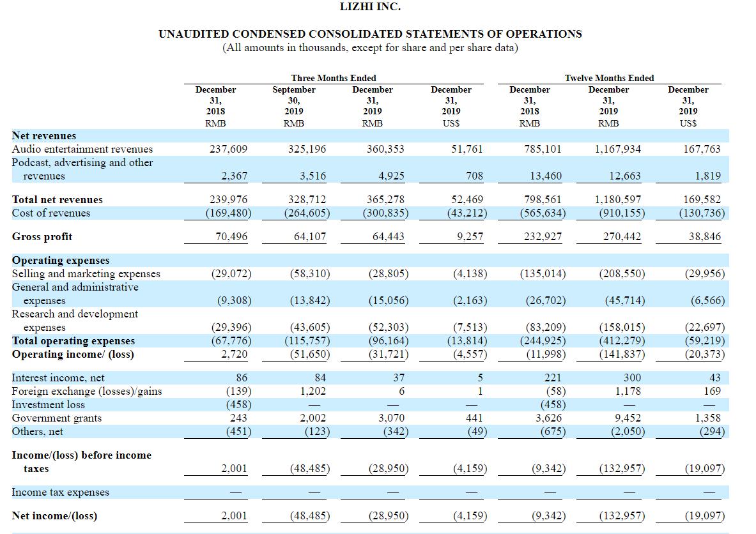This screenshot has width=756, height=534.
Task: Click the 'UNAUDITED CONDENSED CONSOLIDATED STATEMENTS OF OPERATIONS' title
Action: (370, 34)
